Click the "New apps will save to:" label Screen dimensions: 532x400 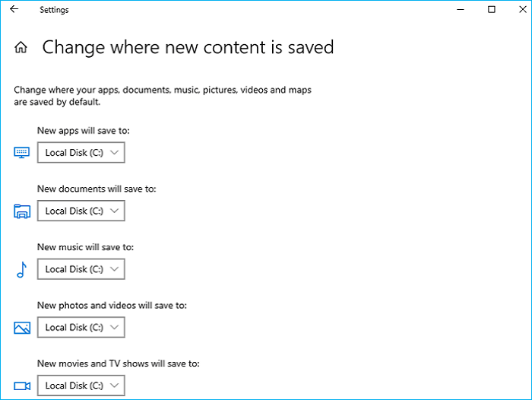pos(84,131)
